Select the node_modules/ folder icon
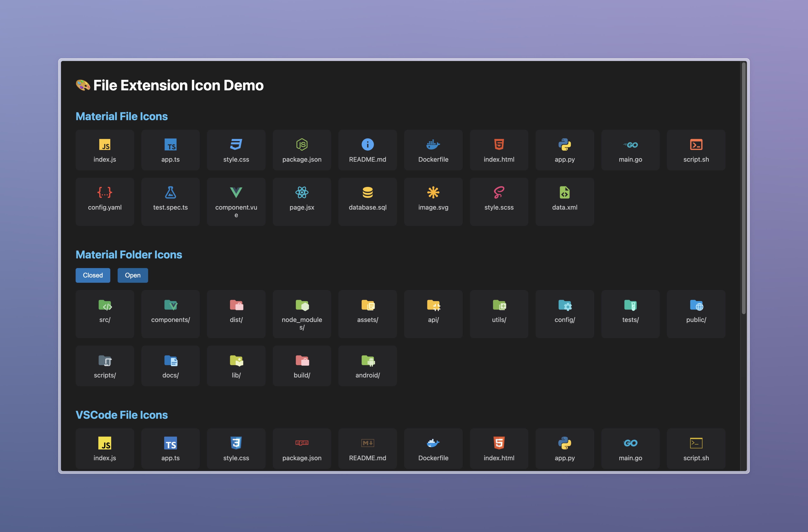This screenshot has height=532, width=808. tap(302, 305)
